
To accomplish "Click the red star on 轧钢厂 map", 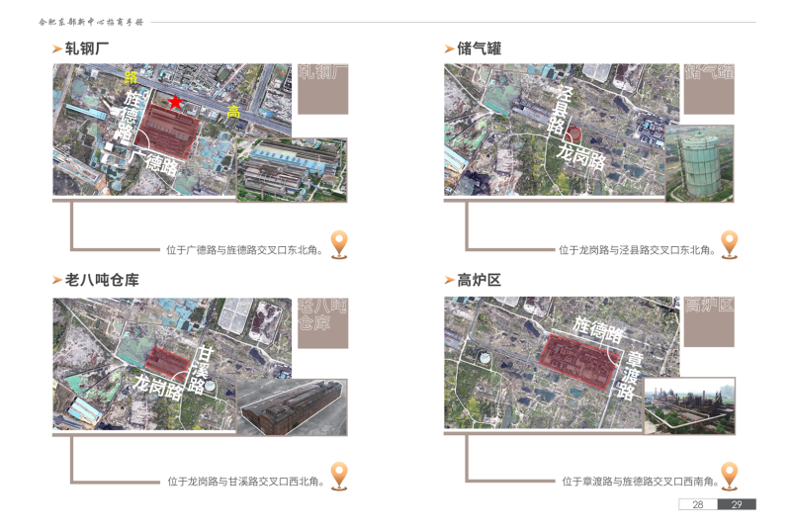I will (x=175, y=102).
